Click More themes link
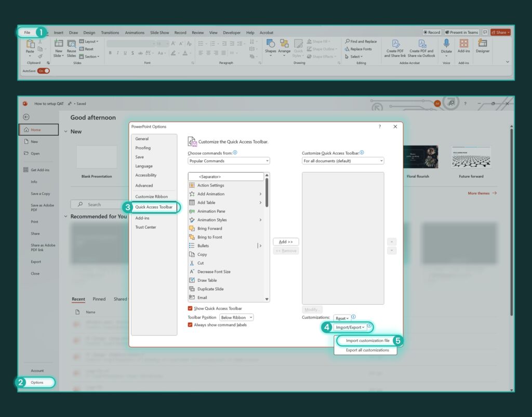Image resolution: width=532 pixels, height=417 pixels. [482, 193]
